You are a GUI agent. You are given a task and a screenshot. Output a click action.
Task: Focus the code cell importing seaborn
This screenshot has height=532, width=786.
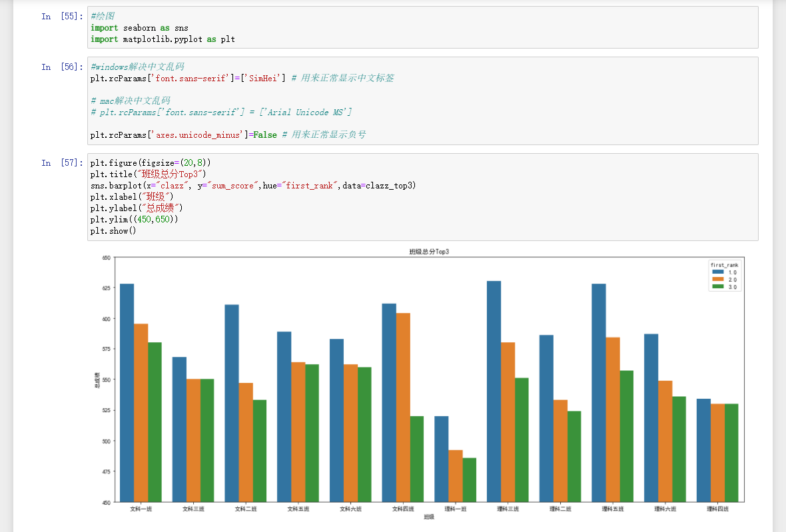click(422, 27)
